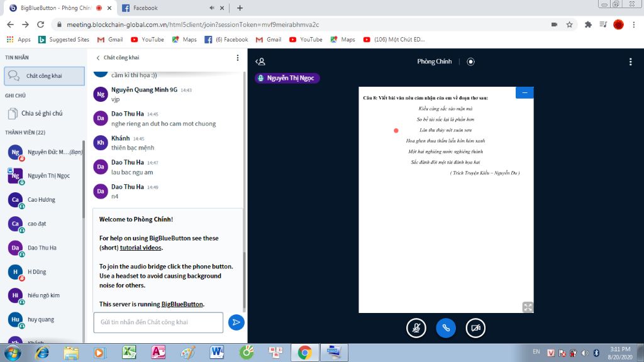The width and height of the screenshot is (644, 362).
Task: Open chat options three-dot menu
Action: click(237, 58)
